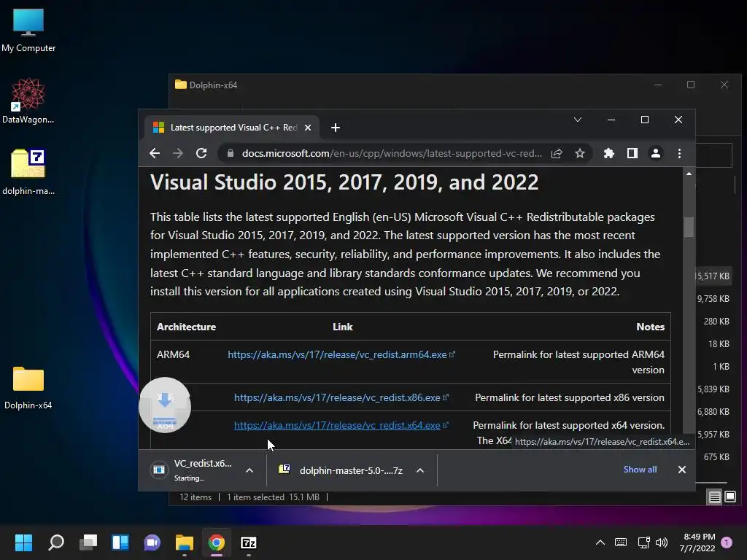Switch to Chrome on the taskbar

tap(216, 542)
